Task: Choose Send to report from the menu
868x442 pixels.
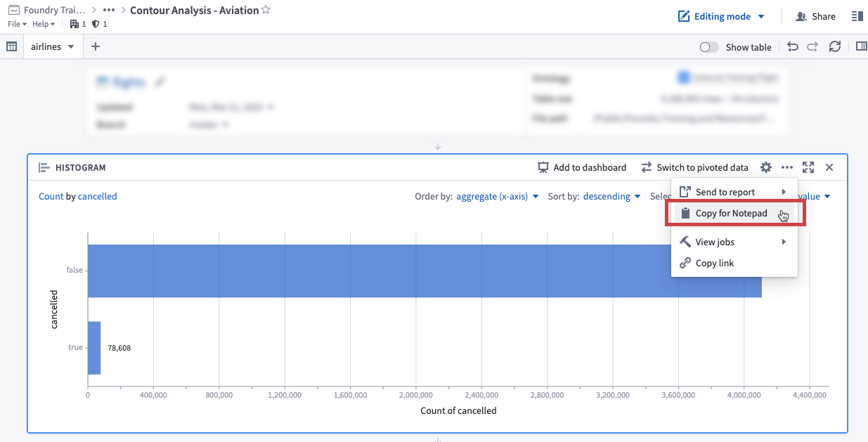Action: point(734,192)
